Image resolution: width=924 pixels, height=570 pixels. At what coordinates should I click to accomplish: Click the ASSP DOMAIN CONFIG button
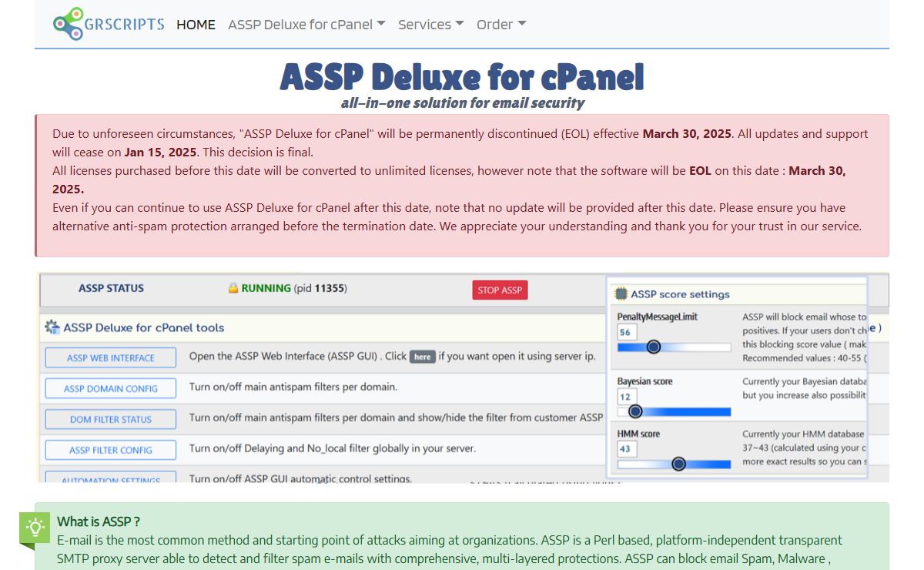point(111,389)
